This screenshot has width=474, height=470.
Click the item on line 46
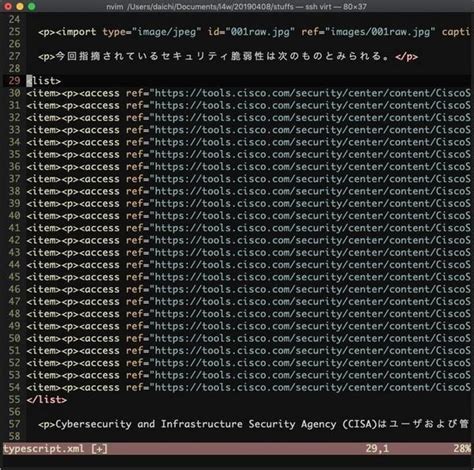(x=248, y=289)
